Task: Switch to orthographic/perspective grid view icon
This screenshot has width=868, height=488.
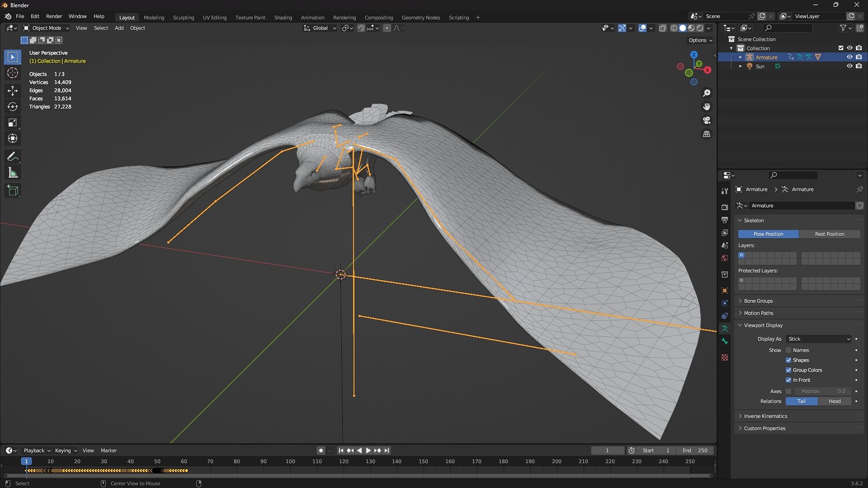Action: (707, 134)
